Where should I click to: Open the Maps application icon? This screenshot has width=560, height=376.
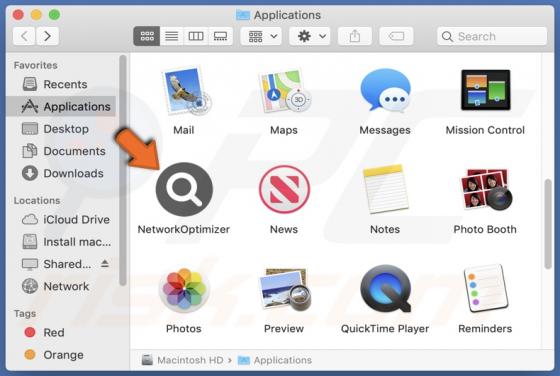pos(284,91)
